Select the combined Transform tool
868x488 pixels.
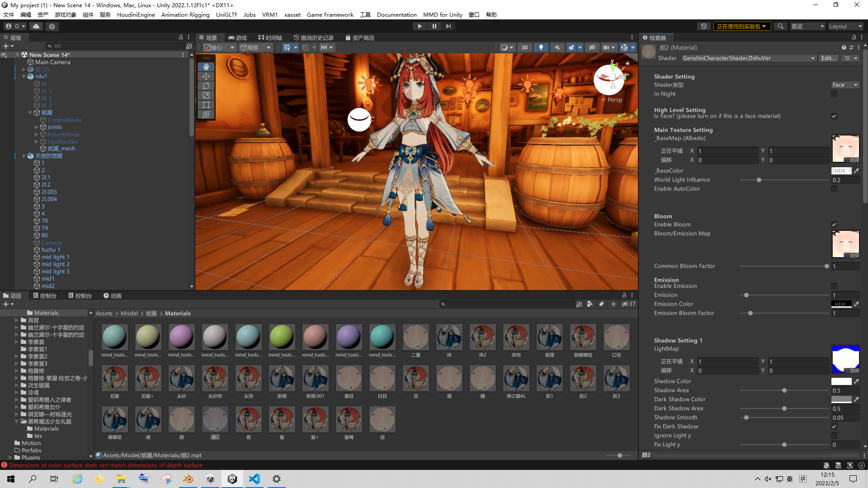point(206,114)
